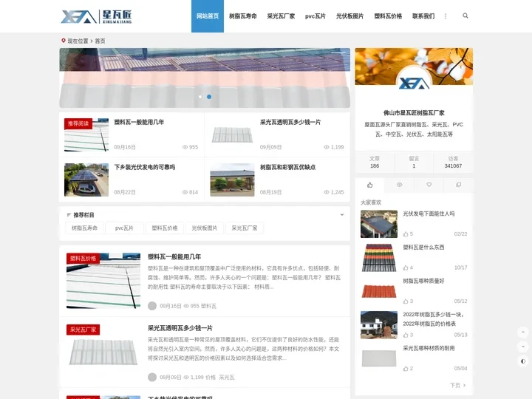Go to 网站首页 nav tab

(x=208, y=16)
